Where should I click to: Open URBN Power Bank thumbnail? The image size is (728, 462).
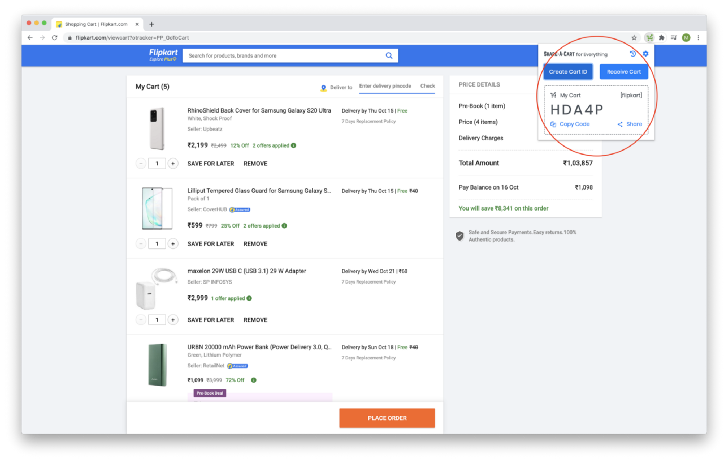click(x=158, y=365)
